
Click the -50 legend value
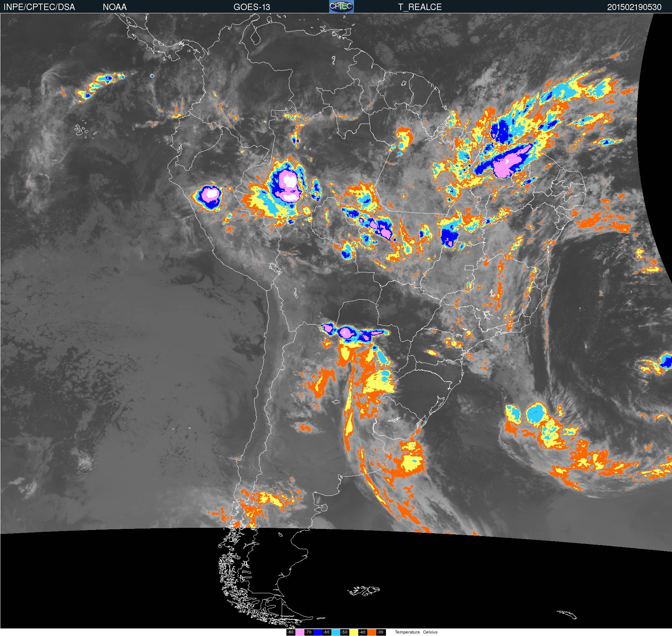344,632
